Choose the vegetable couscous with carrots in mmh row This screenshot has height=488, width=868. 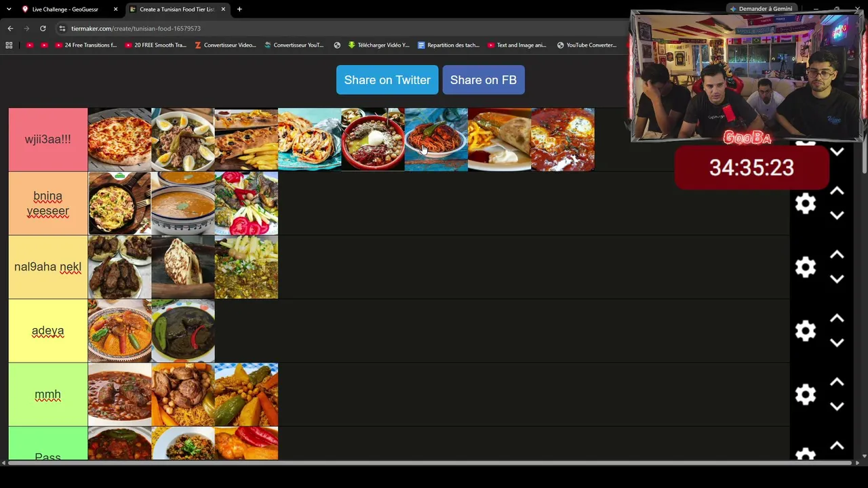coord(246,394)
